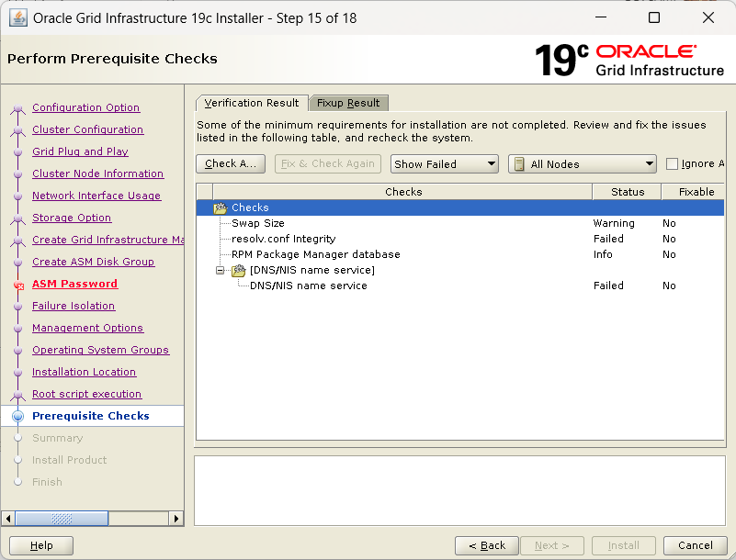Navigate to Operating System Groups step
736x560 pixels.
pyautogui.click(x=100, y=350)
